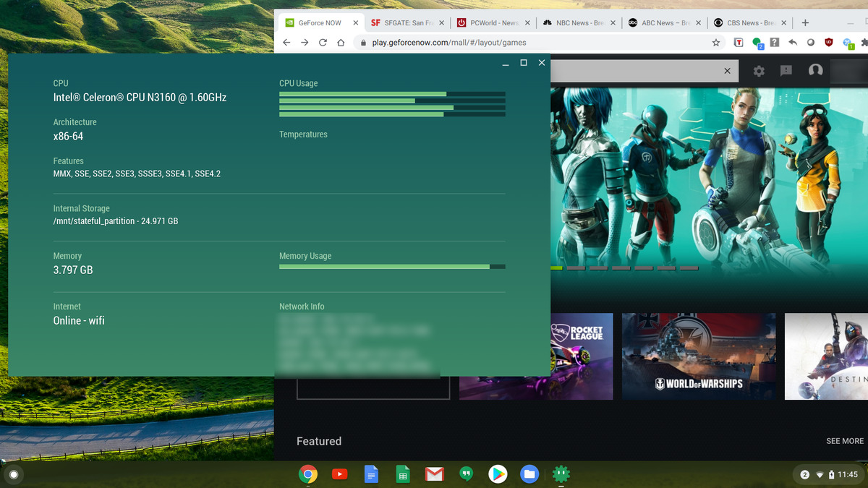Click the MMX, SSE features list
868x488 pixels.
[x=137, y=174]
